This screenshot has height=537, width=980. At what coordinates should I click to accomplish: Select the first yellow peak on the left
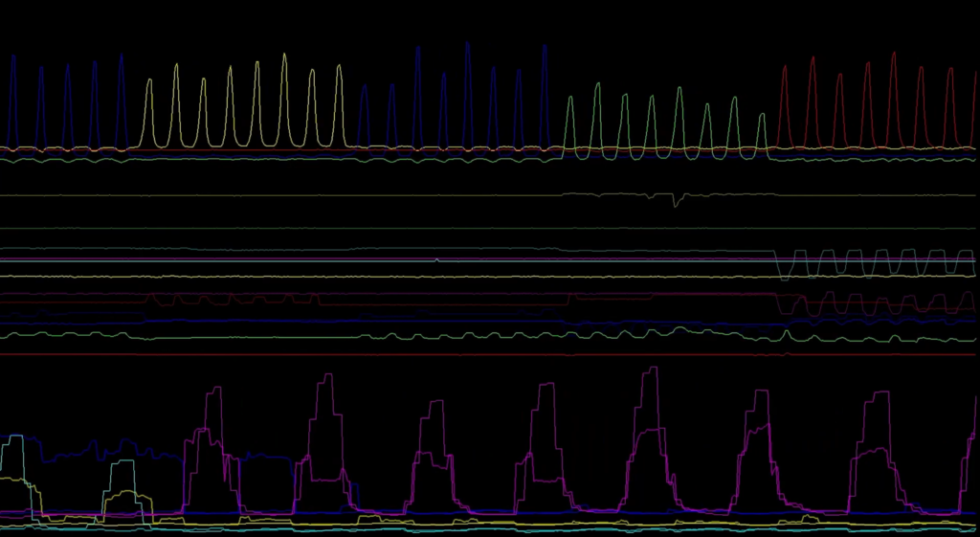[x=149, y=80]
